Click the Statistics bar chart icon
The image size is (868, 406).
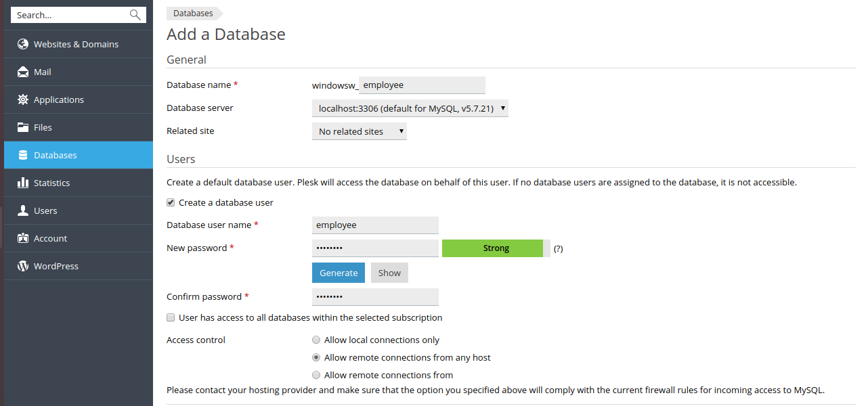[23, 183]
